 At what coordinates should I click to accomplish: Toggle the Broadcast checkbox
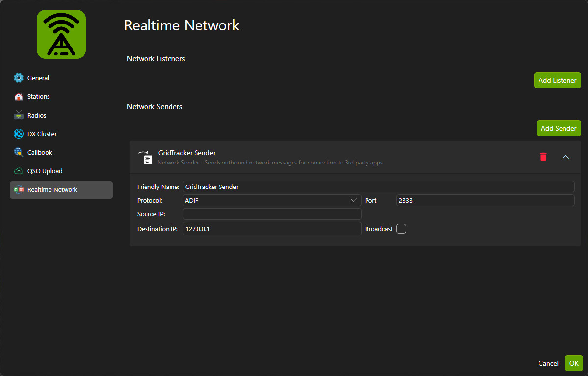click(401, 229)
